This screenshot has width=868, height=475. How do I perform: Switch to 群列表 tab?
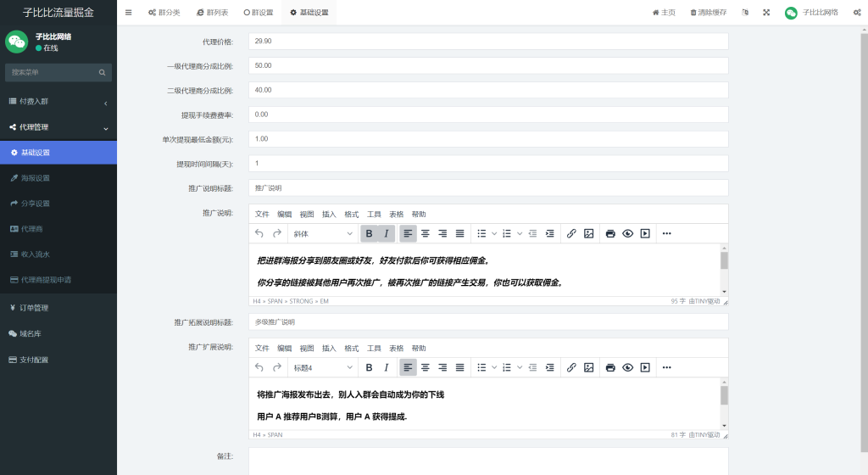pyautogui.click(x=212, y=13)
